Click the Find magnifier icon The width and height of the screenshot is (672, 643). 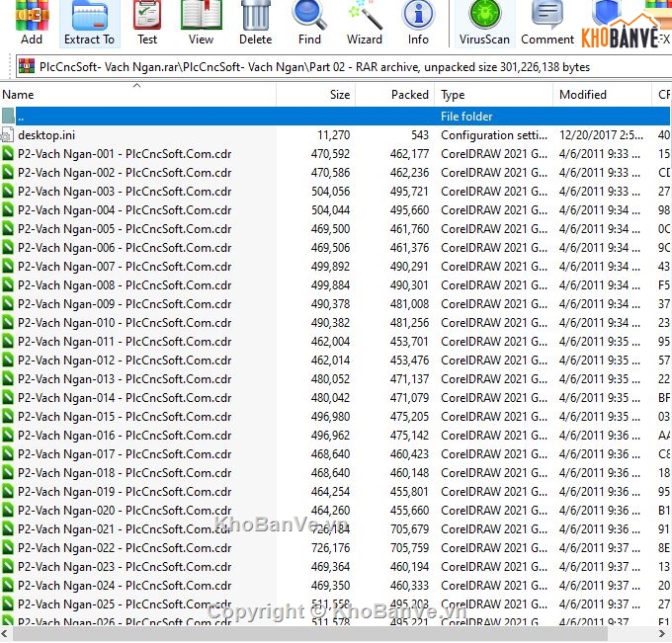(309, 16)
